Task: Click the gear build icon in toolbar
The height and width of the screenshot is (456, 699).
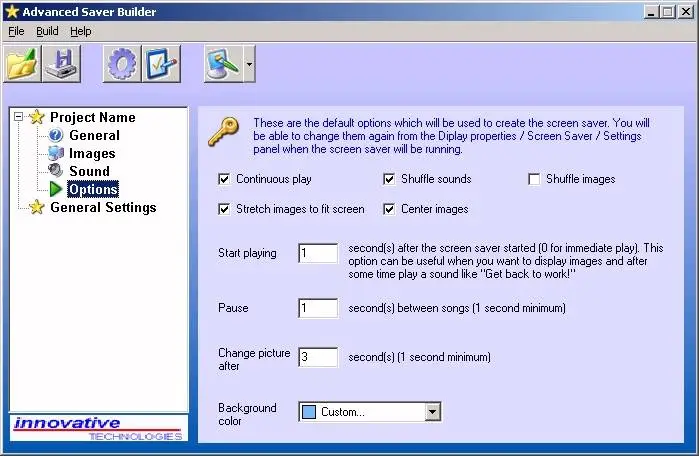Action: click(122, 64)
